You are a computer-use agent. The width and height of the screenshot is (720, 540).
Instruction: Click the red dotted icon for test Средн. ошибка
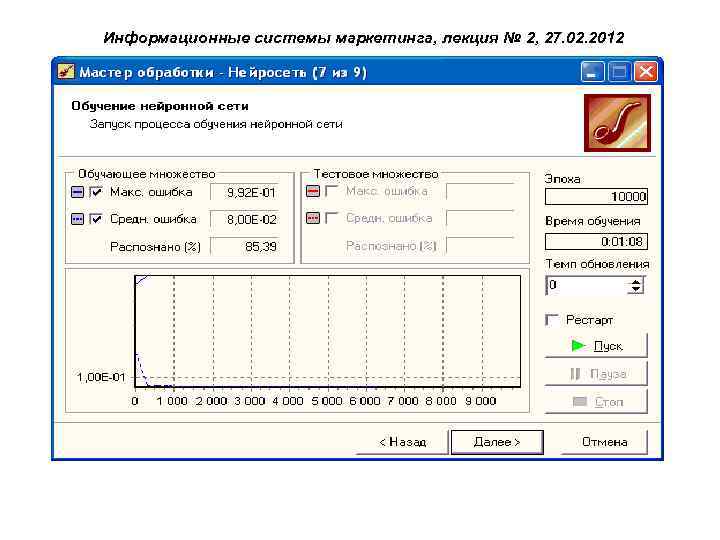pyautogui.click(x=313, y=218)
